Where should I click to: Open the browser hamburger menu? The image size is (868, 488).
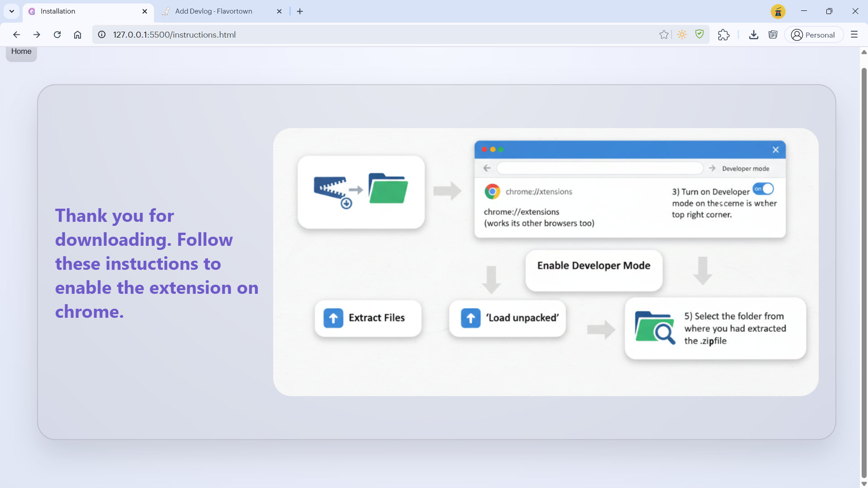pos(854,35)
